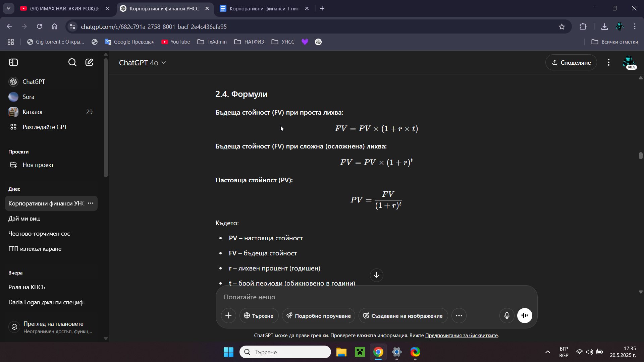Open Предпочитания за бисквитките link
The width and height of the screenshot is (644, 362).
tap(461, 336)
